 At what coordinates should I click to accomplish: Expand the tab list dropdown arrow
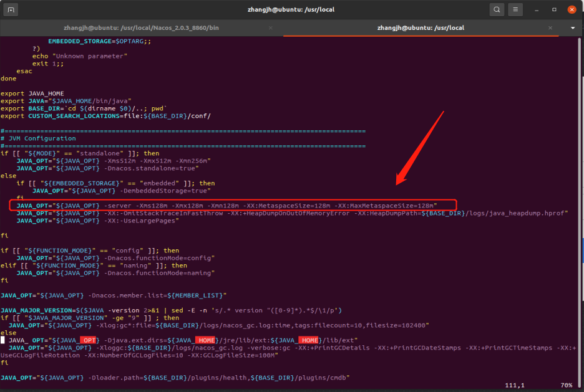[x=572, y=28]
